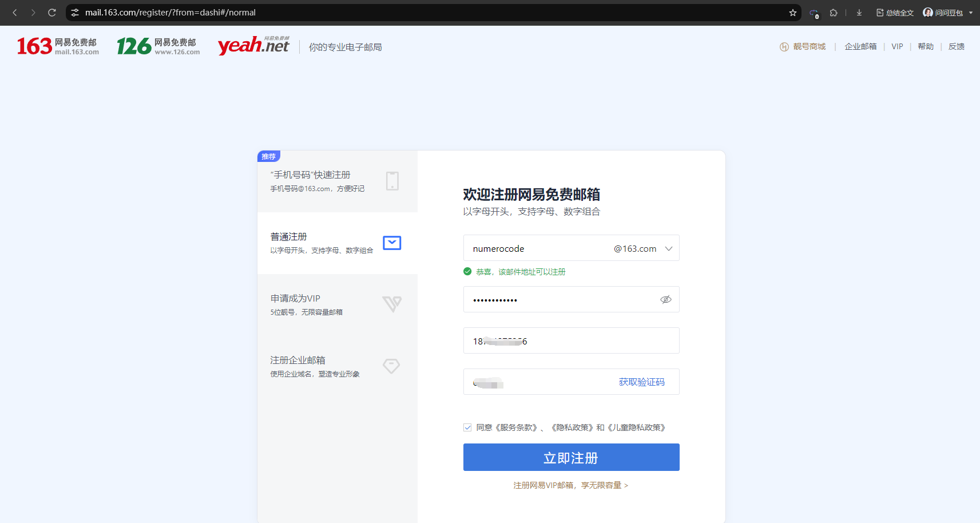Image resolution: width=980 pixels, height=523 pixels.
Task: Click the browser reload icon
Action: point(52,13)
